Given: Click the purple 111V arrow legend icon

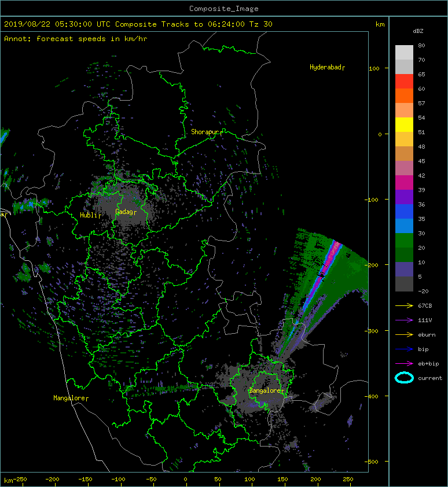Looking at the screenshot, I should click(x=404, y=320).
